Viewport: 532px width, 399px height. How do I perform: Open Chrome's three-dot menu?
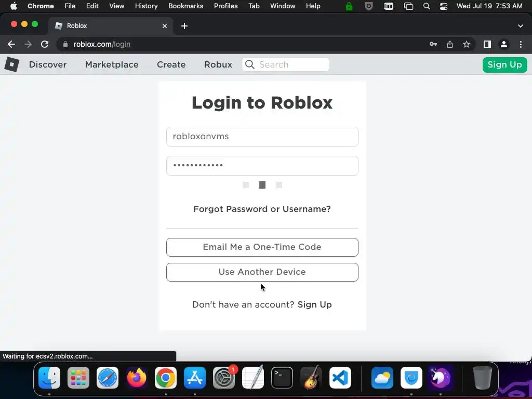(521, 44)
